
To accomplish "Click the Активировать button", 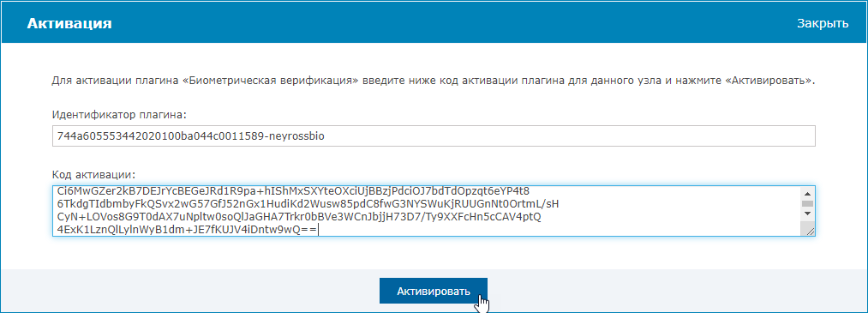I will 434,291.
